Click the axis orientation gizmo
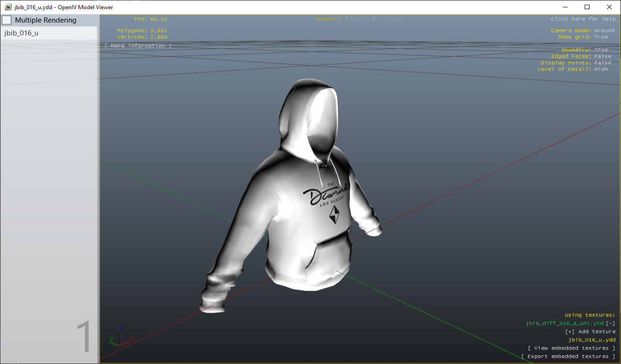The height and width of the screenshot is (364, 621). (120, 339)
